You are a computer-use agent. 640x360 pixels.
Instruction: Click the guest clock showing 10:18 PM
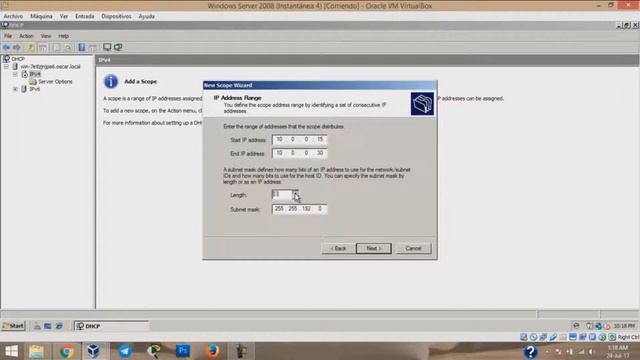(x=624, y=326)
